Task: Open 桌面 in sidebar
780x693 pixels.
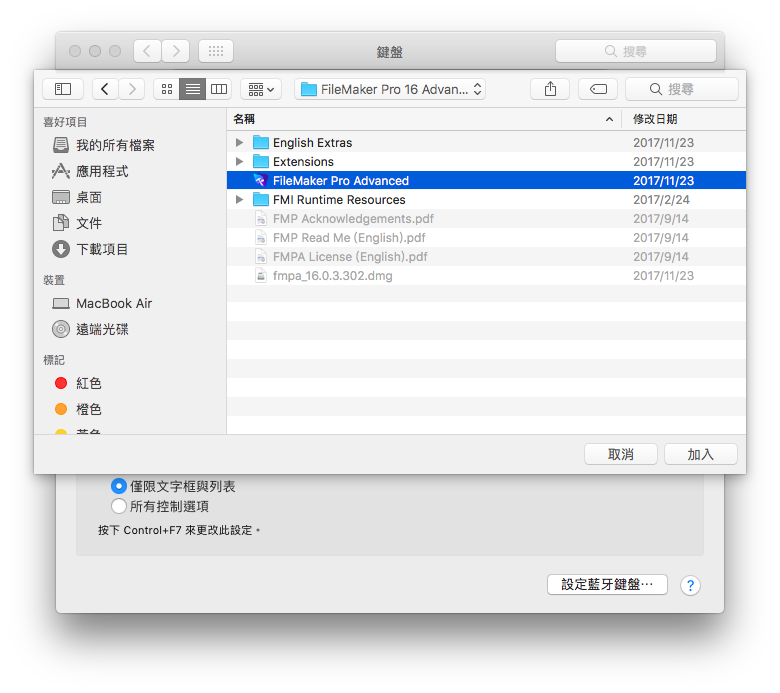Action: (x=77, y=197)
